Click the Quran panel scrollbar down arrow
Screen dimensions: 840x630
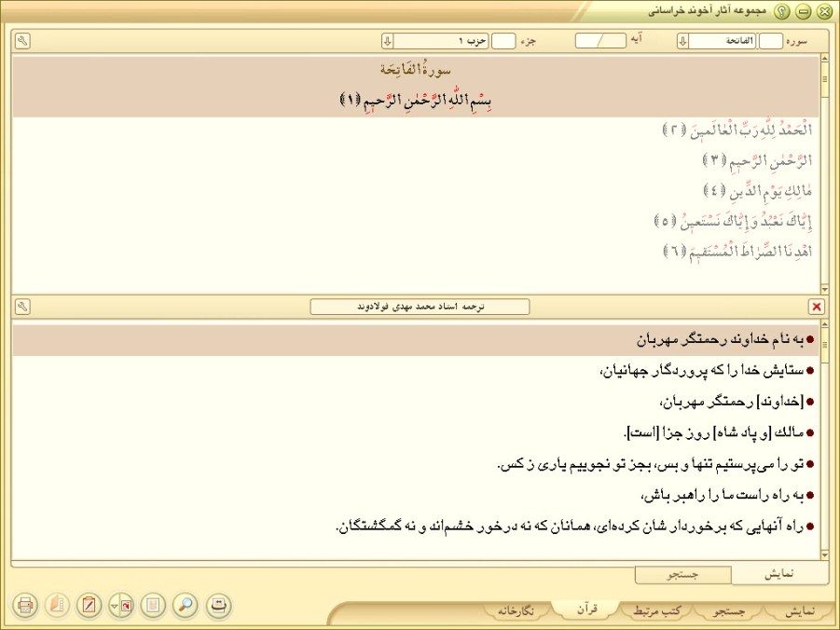825,289
